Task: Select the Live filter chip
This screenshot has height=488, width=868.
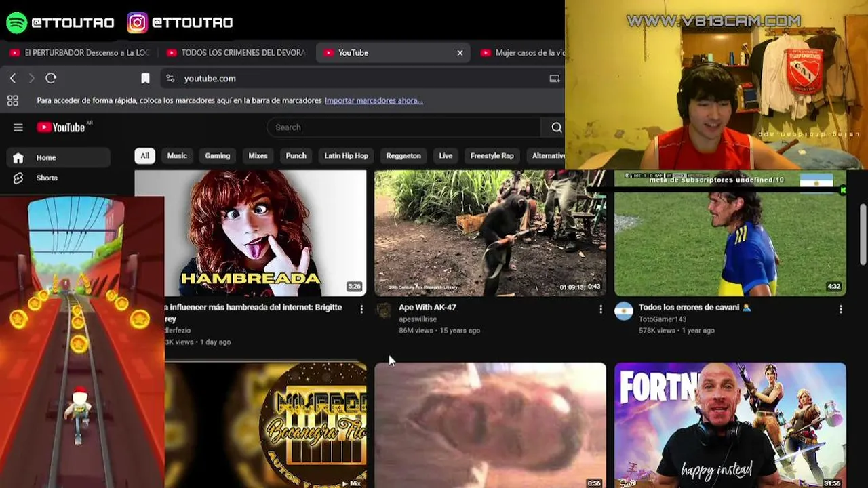Action: coord(446,156)
